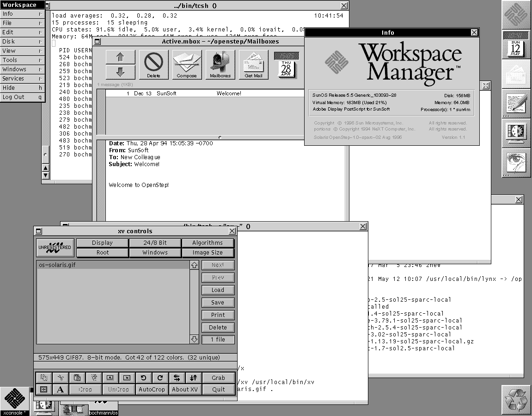The height and width of the screenshot is (416, 532).
Task: Open the 24/8 Bit menu in xv
Action: [x=155, y=243]
